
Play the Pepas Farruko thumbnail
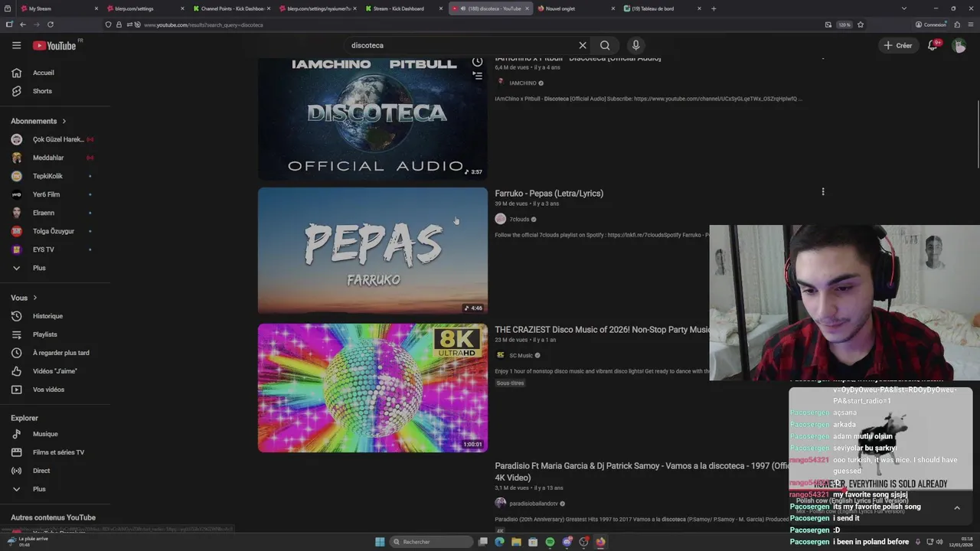(x=372, y=251)
